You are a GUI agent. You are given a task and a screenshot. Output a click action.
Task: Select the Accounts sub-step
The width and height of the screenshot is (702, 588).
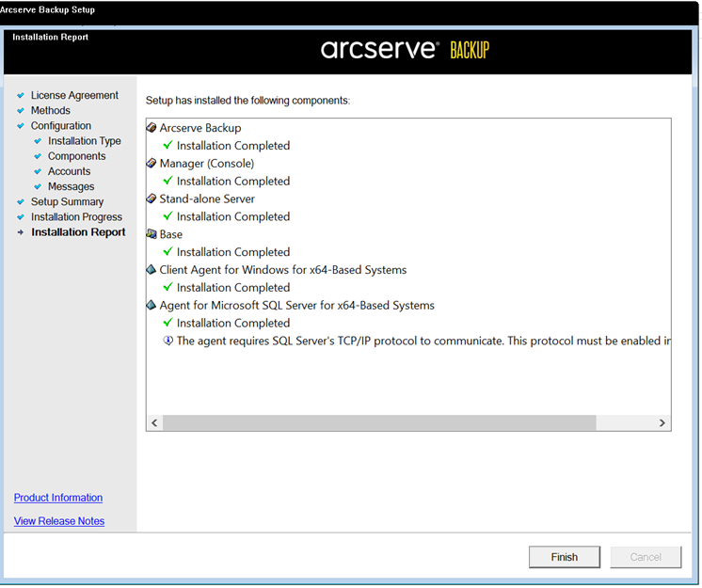click(70, 171)
